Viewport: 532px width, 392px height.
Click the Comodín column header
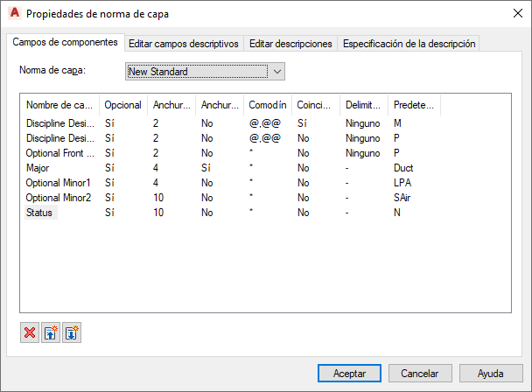click(266, 105)
